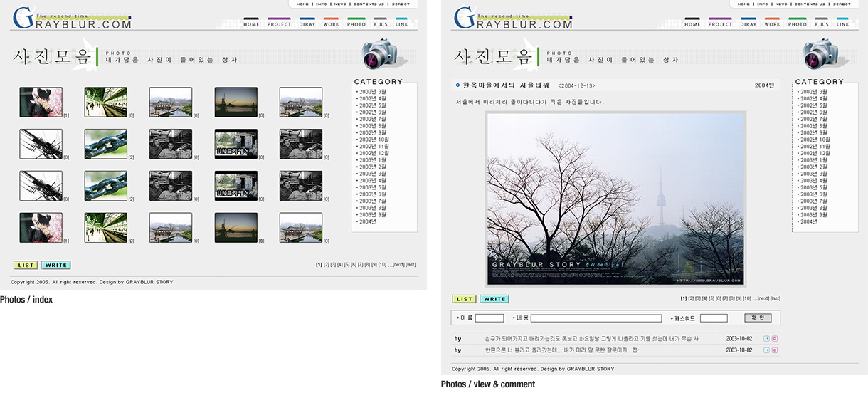Click the 확인 submit button in the comment form
Viewport: 868px width, 393px height.
(x=758, y=318)
